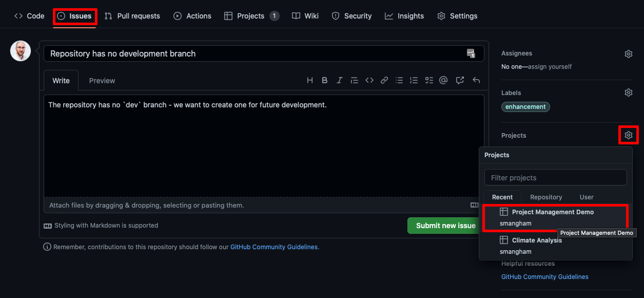Screen dimensions: 644x298
Task: Click the heading formatting icon
Action: (309, 80)
